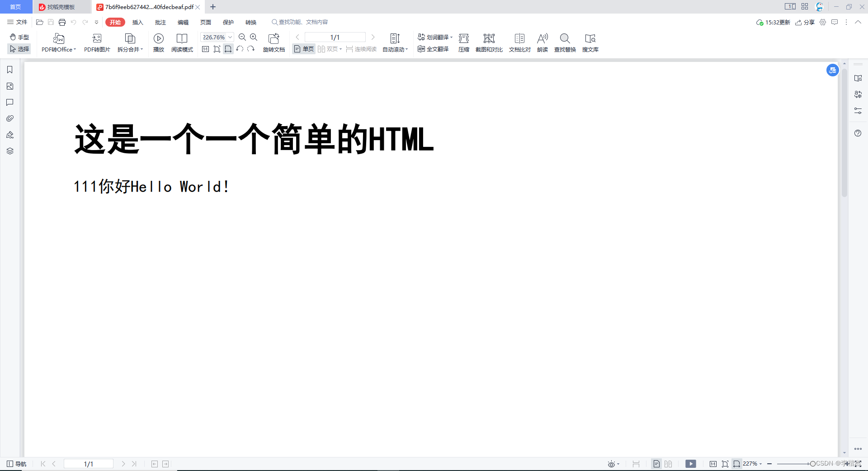Screen dimensions: 868x471
Task: Open the search library tool
Action: [x=590, y=43]
